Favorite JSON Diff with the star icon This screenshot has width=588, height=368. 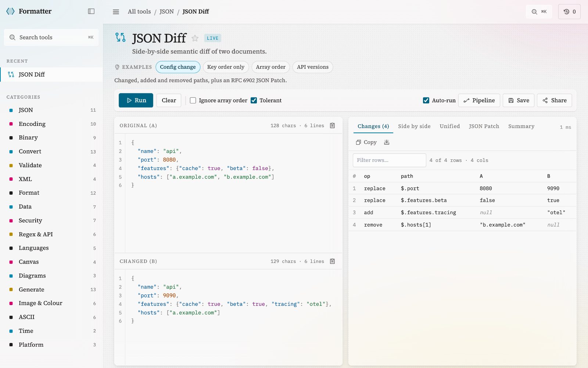pyautogui.click(x=195, y=38)
